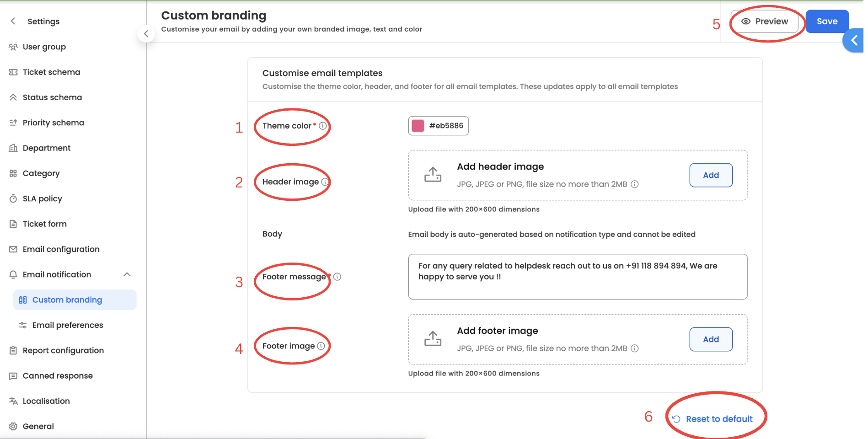This screenshot has height=439, width=868.
Task: Click the Report configuration clipboard icon
Action: click(13, 350)
